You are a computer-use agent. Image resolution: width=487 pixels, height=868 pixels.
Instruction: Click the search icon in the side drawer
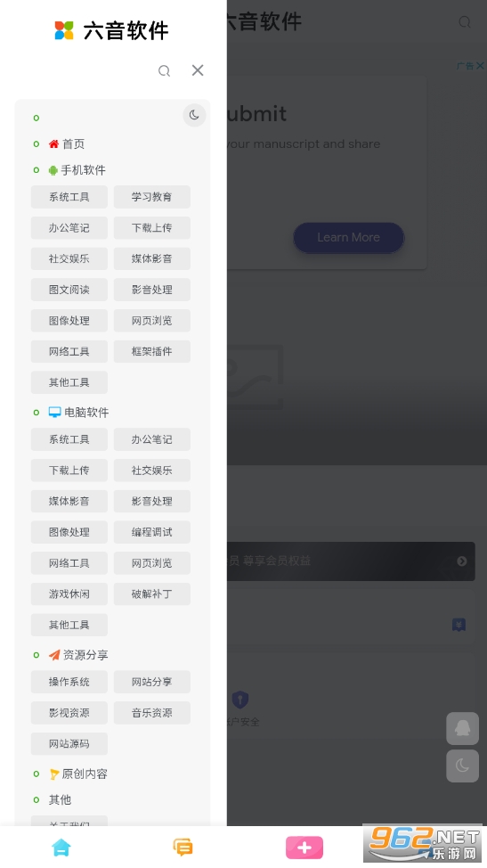pos(164,71)
